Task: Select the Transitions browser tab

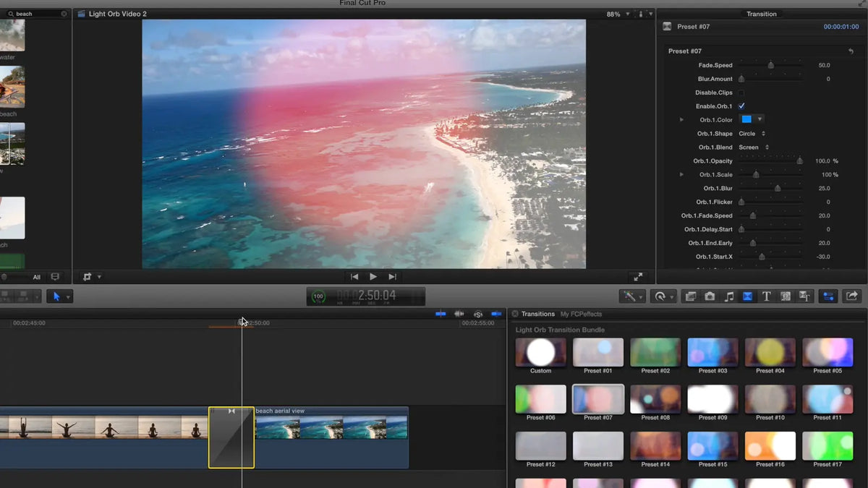Action: pos(538,314)
